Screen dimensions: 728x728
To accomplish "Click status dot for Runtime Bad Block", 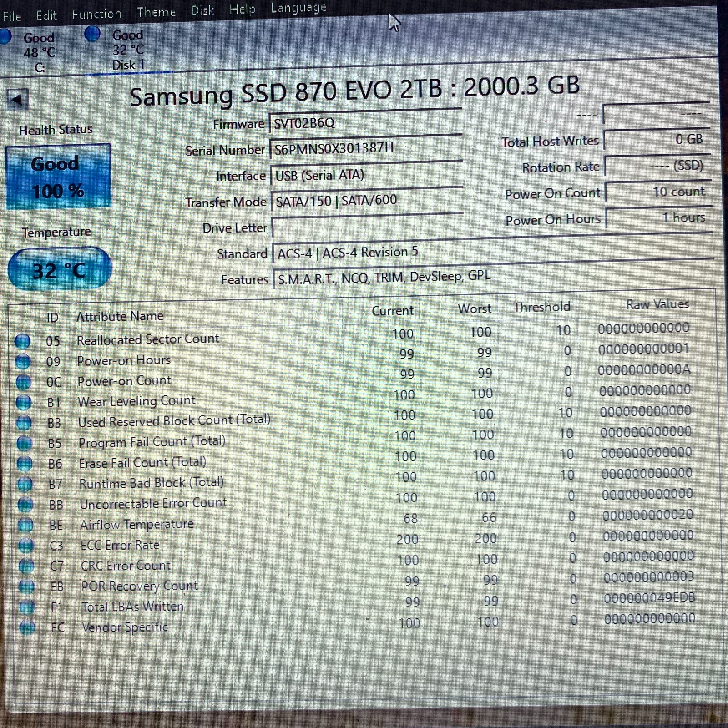I will click(25, 484).
